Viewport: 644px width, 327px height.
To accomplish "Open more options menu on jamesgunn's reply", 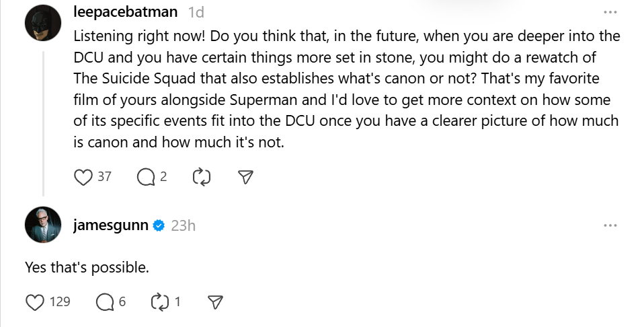I will pos(610,225).
